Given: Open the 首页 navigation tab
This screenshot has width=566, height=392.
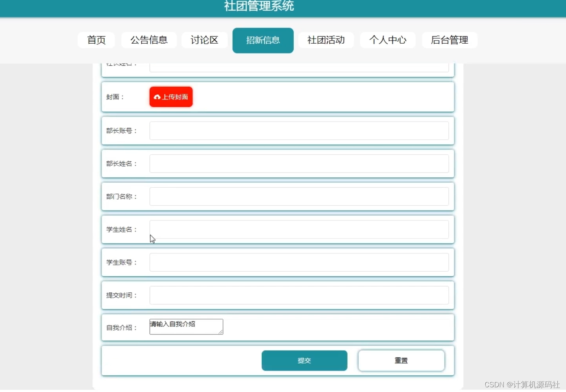Looking at the screenshot, I should point(96,40).
